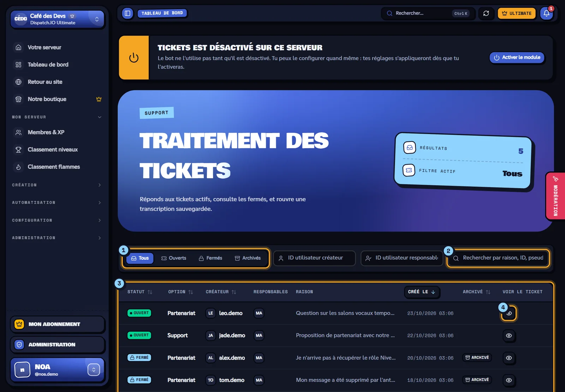This screenshot has height=392, width=565.
Task: Open the Café des Devs server switcher
Action: coord(57,19)
